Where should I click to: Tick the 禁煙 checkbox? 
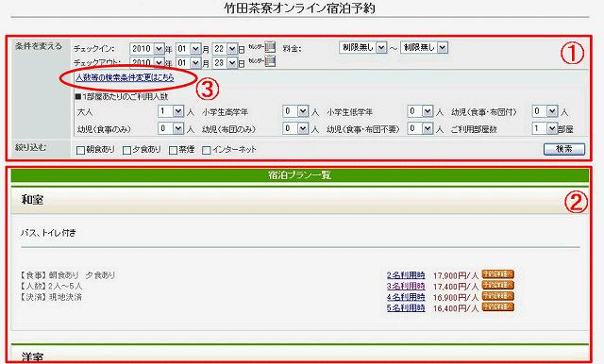tap(173, 150)
